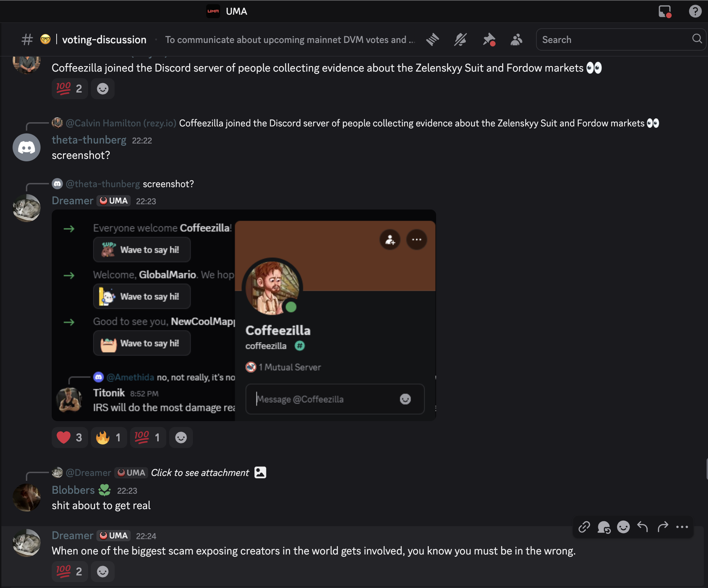The image size is (708, 588).
Task: Open the Coffeezilla screenshot image
Action: click(244, 315)
